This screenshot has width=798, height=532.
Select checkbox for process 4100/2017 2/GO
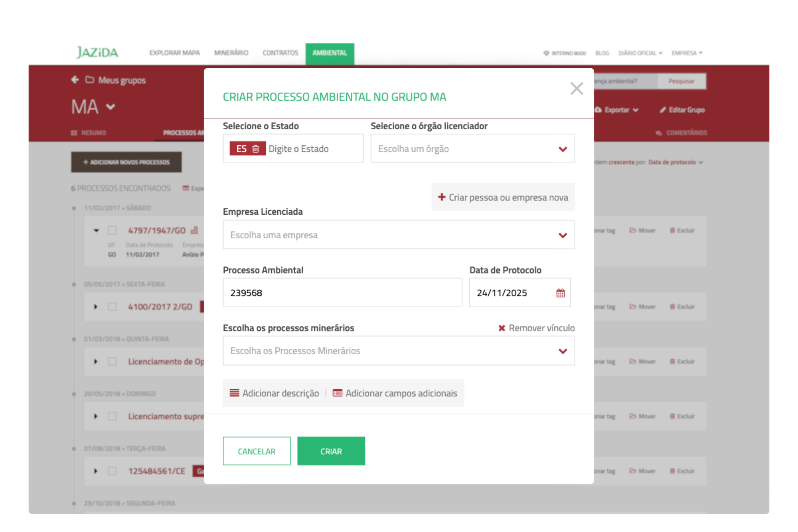(x=113, y=307)
